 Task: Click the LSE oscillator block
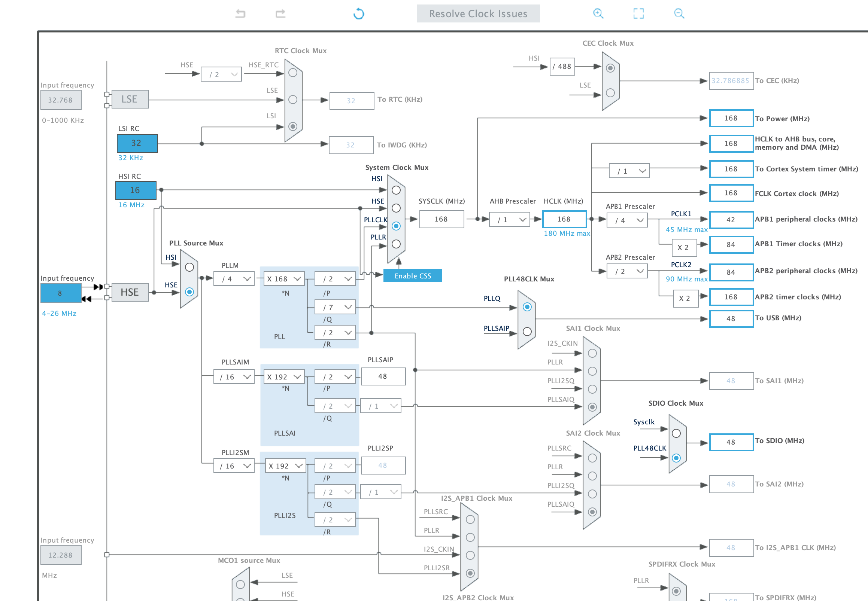point(130,100)
